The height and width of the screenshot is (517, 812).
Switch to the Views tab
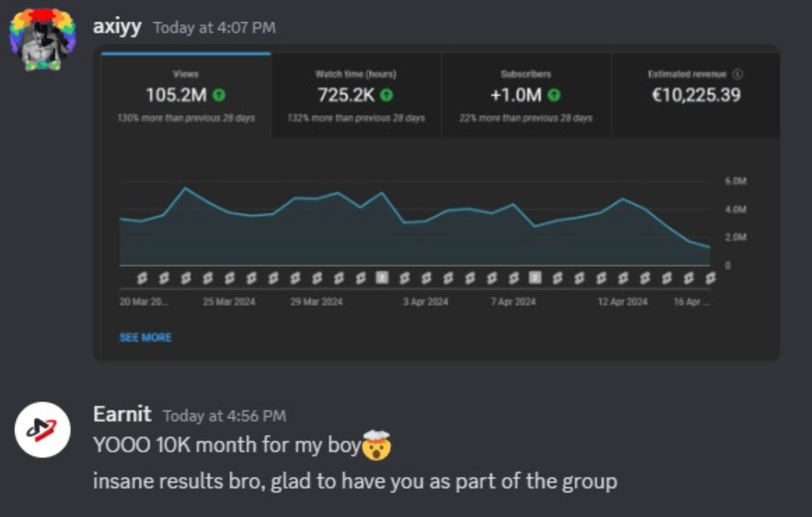[x=186, y=95]
